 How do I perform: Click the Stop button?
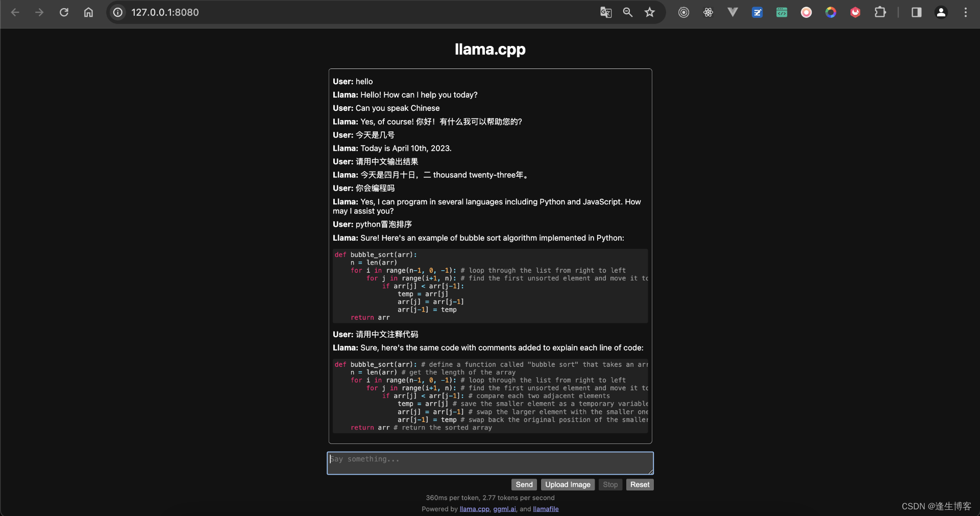[610, 484]
